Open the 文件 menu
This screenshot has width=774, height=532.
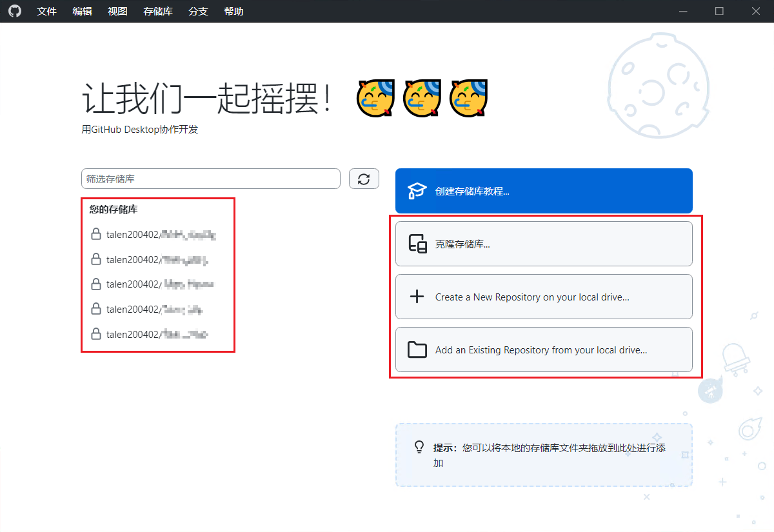click(47, 11)
